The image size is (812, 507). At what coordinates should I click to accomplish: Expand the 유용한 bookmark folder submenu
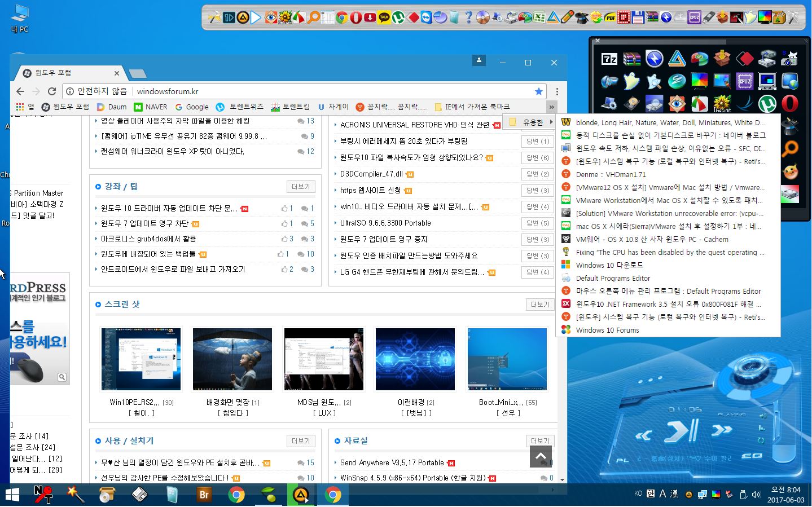[529, 122]
